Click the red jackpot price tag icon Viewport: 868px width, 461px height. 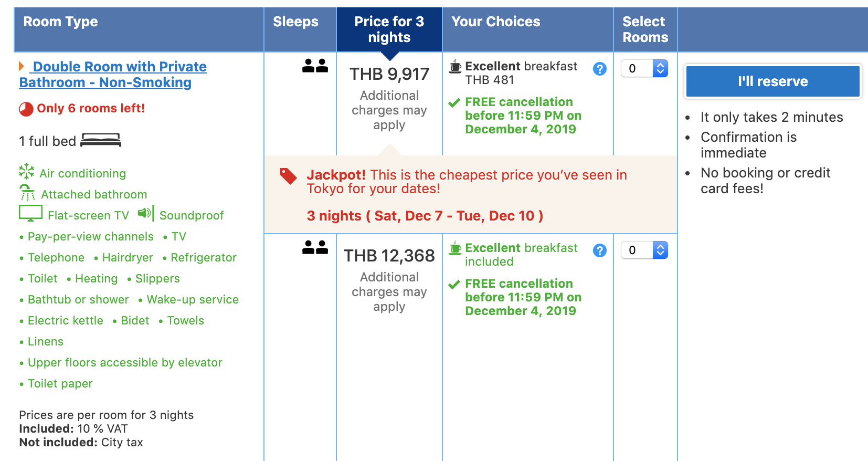288,176
